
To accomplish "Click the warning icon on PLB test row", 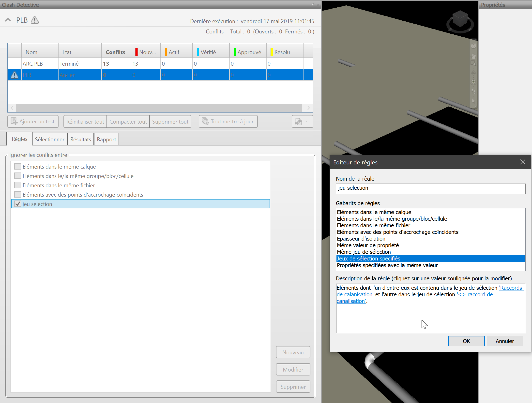I will 15,75.
